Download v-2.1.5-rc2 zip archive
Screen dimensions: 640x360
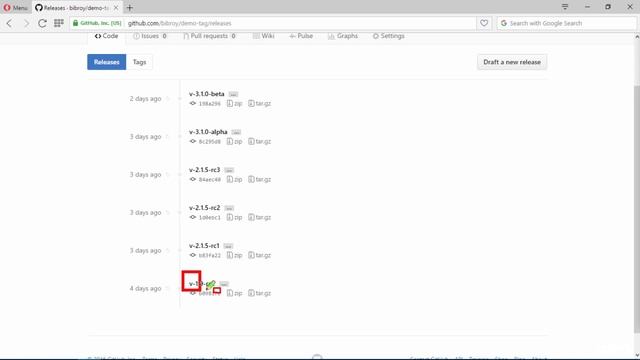[234, 218]
